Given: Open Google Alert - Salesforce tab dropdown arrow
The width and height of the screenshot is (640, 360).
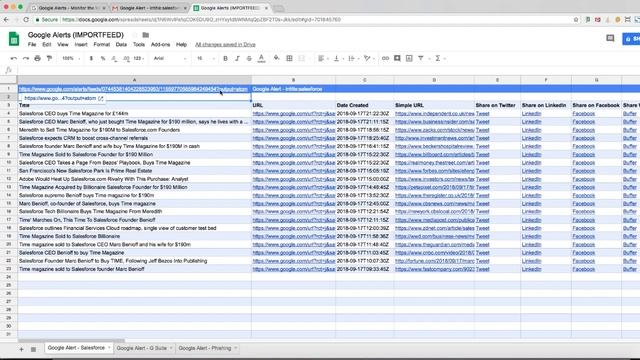Looking at the screenshot, I should (x=109, y=348).
